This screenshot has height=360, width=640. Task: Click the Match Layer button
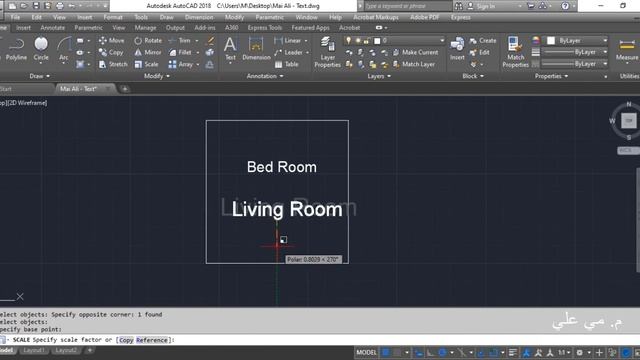(x=414, y=64)
